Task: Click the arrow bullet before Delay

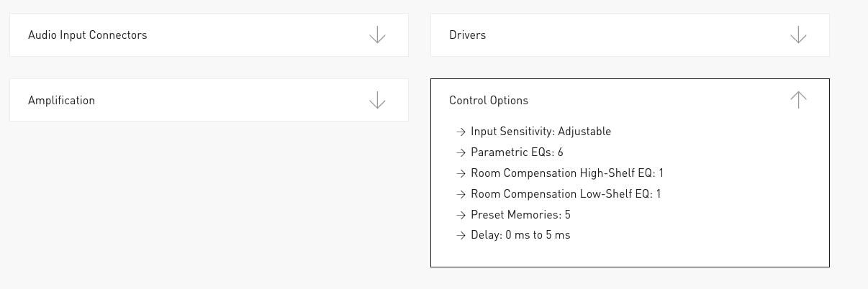Action: (x=461, y=235)
